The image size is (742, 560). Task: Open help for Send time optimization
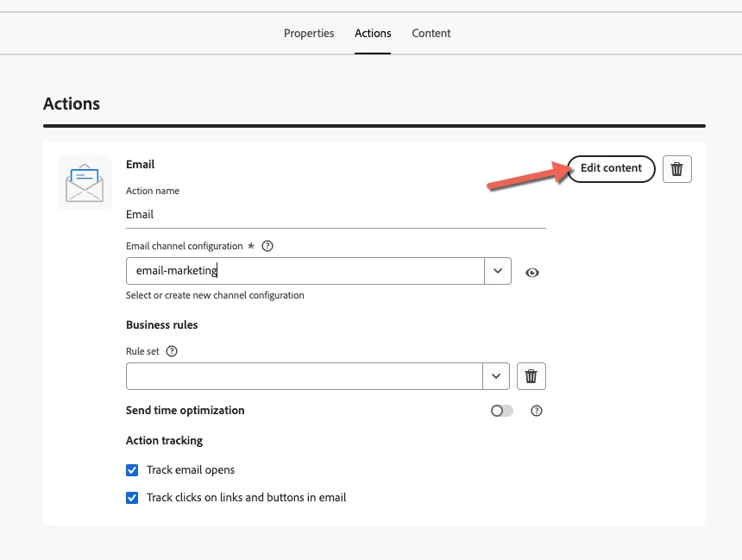536,411
